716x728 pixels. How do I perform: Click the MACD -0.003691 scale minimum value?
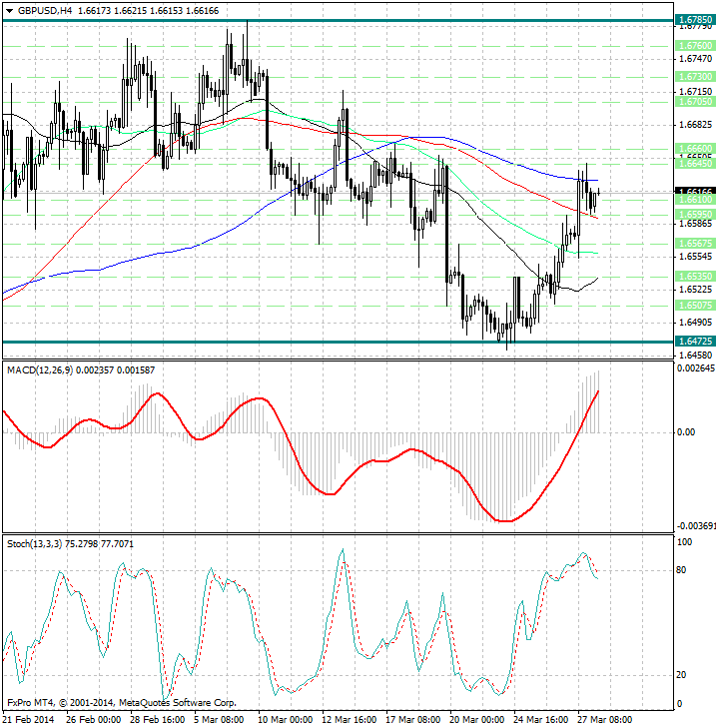[x=696, y=526]
